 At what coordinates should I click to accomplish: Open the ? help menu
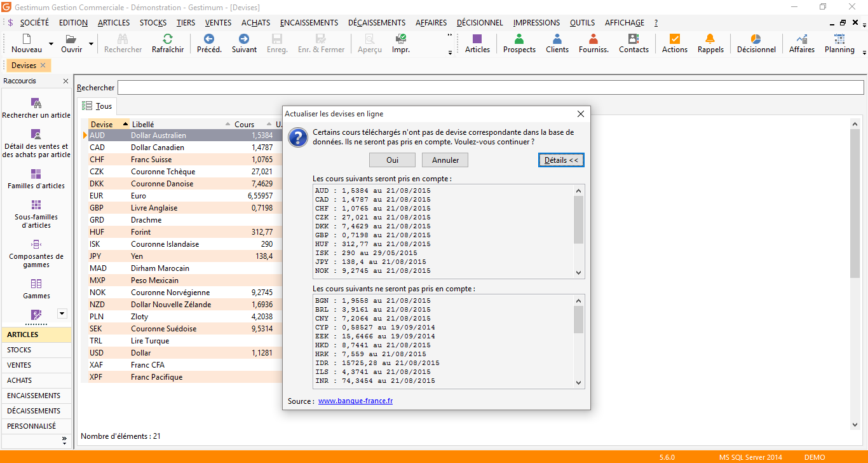656,22
